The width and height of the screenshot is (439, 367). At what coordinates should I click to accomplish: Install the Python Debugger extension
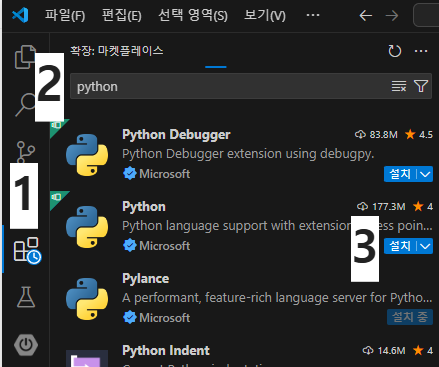[400, 174]
